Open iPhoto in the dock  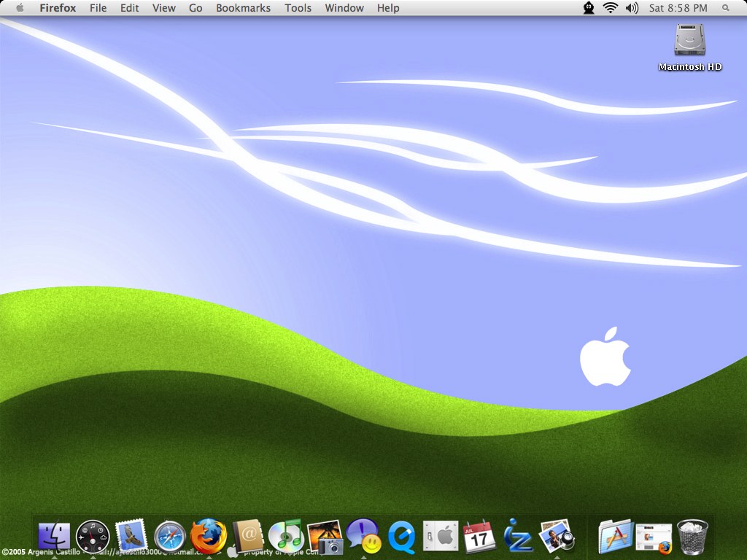click(x=325, y=537)
